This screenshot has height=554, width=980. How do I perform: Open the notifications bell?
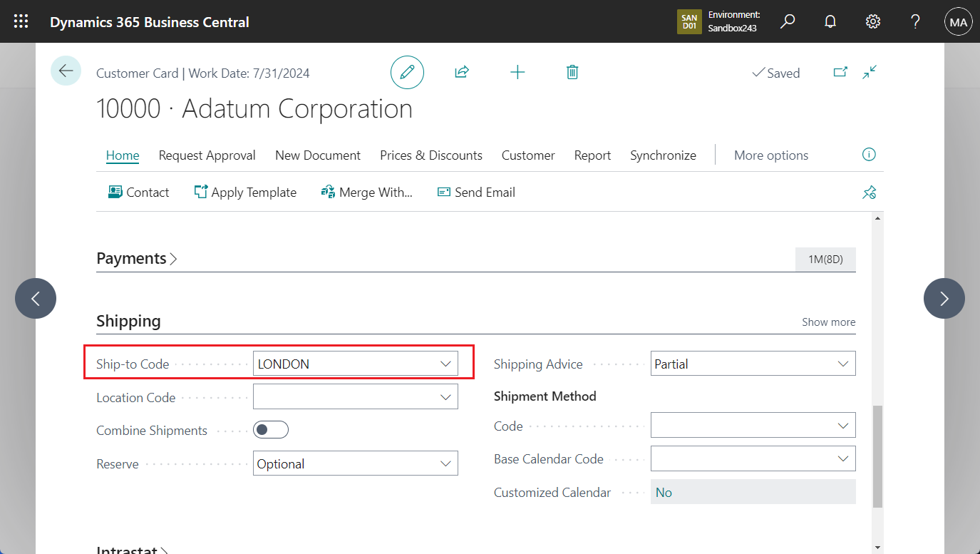(830, 21)
